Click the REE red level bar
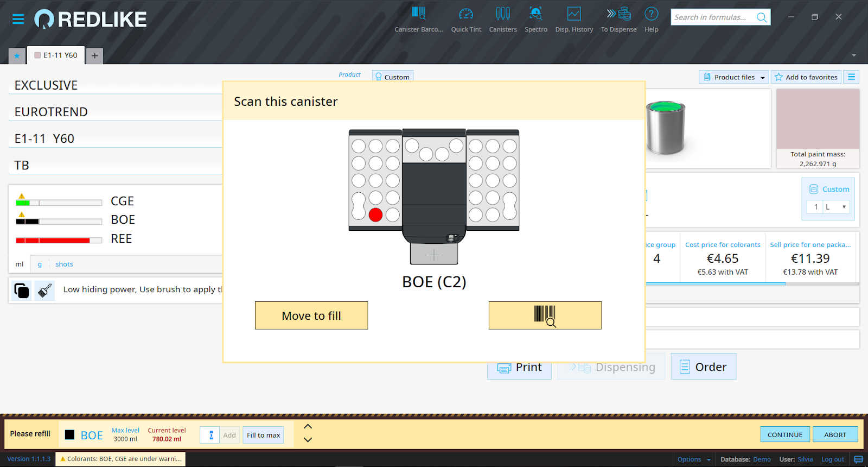The image size is (868, 467). tap(59, 240)
